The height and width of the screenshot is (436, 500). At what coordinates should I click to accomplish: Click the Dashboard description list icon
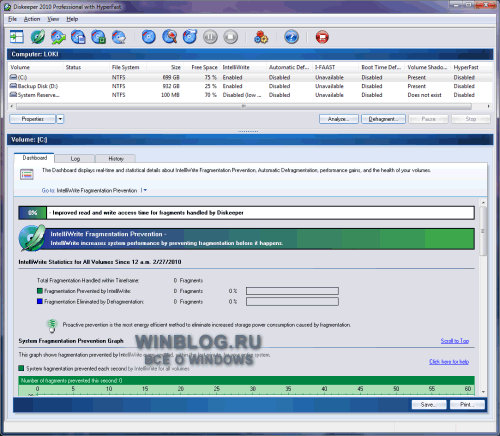tap(27, 174)
